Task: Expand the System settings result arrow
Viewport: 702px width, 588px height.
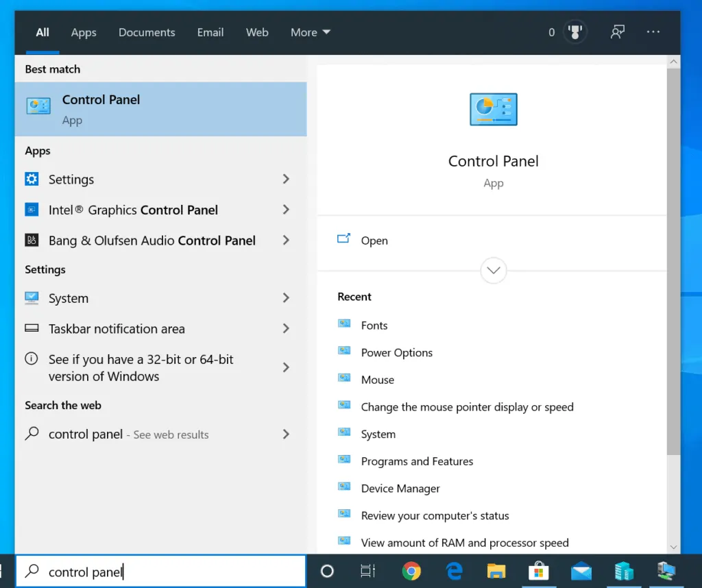Action: (x=286, y=298)
